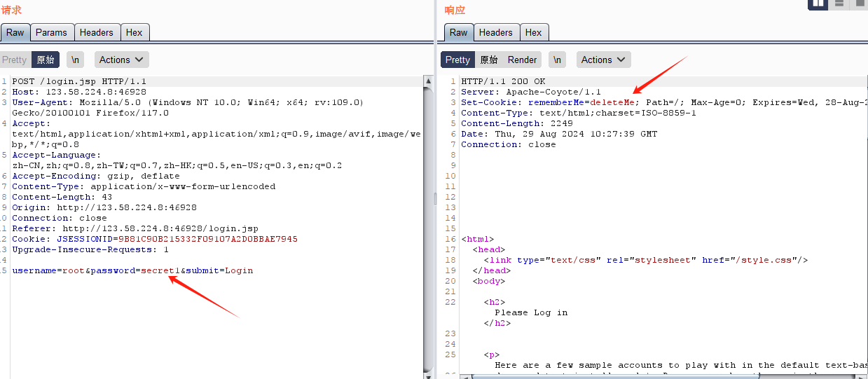Open response Actions dropdown
The width and height of the screenshot is (868, 379).
tap(604, 60)
